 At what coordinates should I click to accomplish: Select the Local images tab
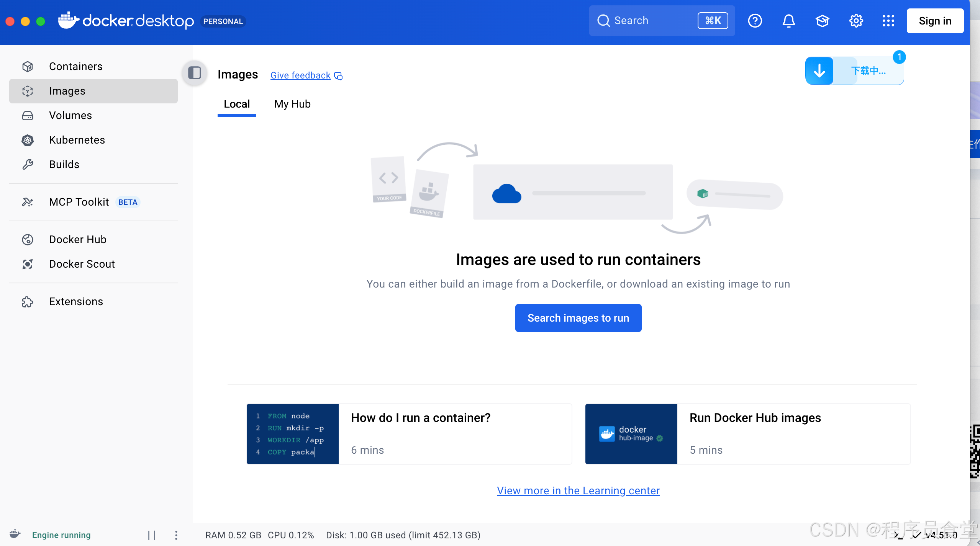click(x=236, y=104)
